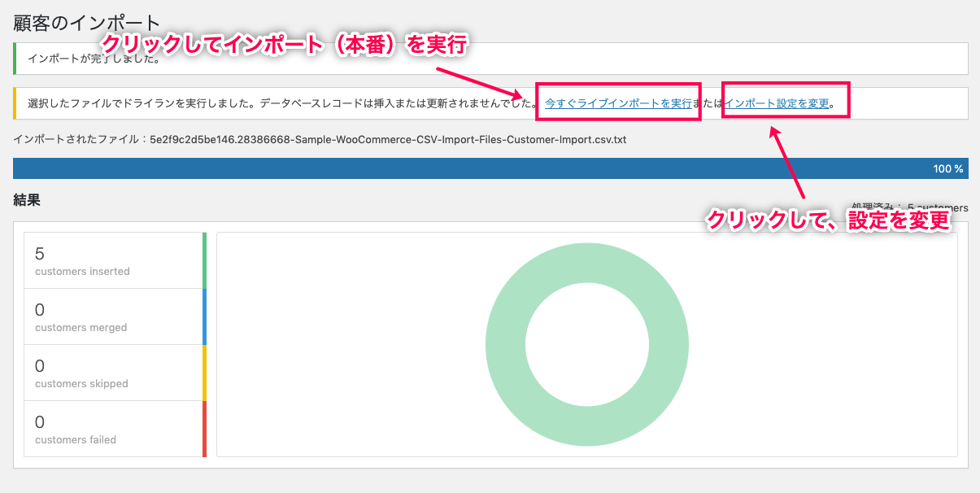Click the 今すぐライブインポートを実行 link
The image size is (980, 493).
(x=618, y=103)
